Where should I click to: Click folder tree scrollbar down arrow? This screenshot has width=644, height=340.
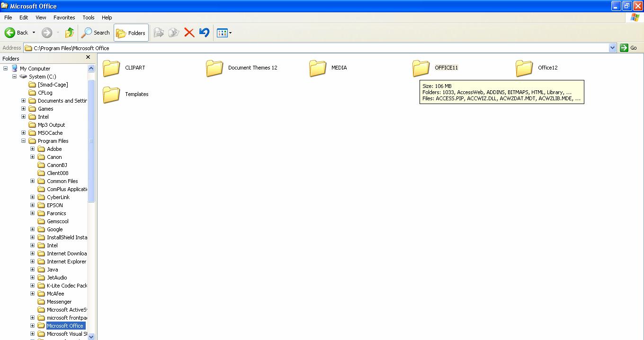point(91,336)
